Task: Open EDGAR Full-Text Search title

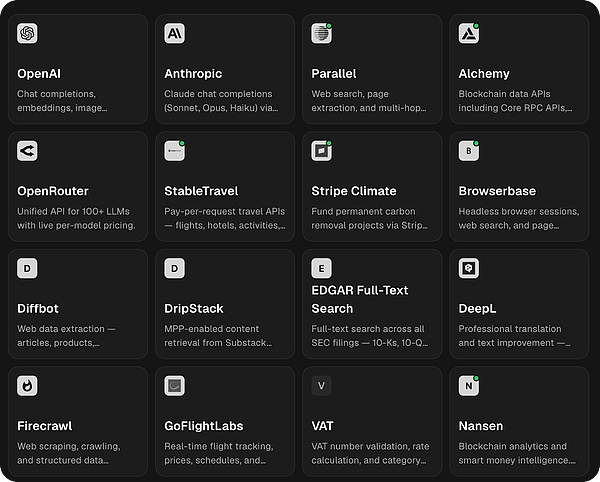Action: pos(360,299)
